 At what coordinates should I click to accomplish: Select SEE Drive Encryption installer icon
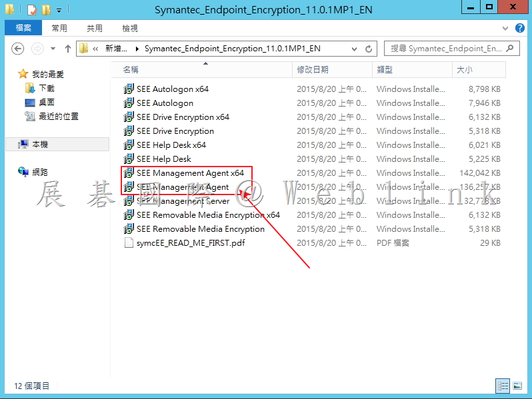(x=129, y=131)
